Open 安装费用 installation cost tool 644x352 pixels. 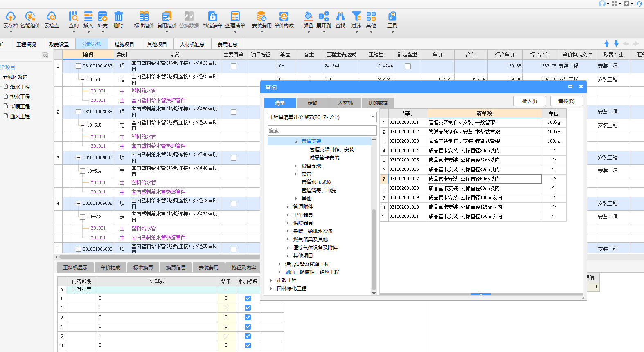tap(262, 17)
